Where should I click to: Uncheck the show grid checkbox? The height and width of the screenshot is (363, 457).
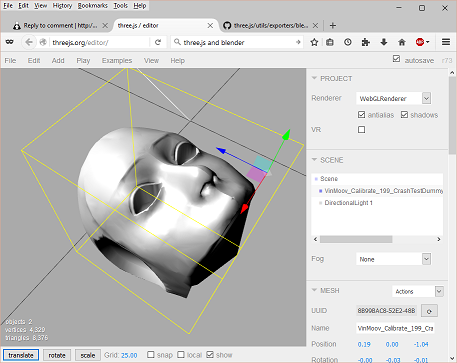(210, 354)
